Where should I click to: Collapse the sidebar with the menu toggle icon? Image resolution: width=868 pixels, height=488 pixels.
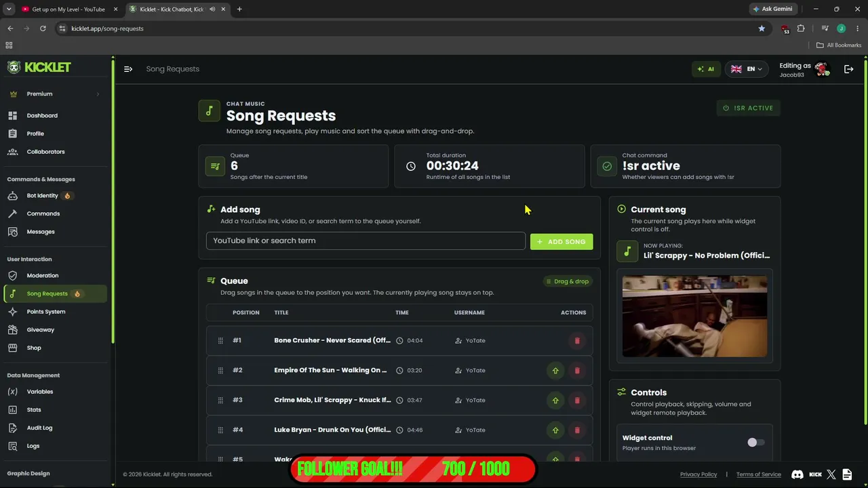128,69
